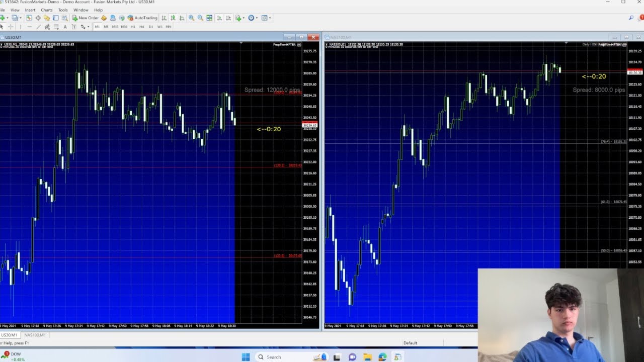Open the Data Window icon

(x=38, y=18)
